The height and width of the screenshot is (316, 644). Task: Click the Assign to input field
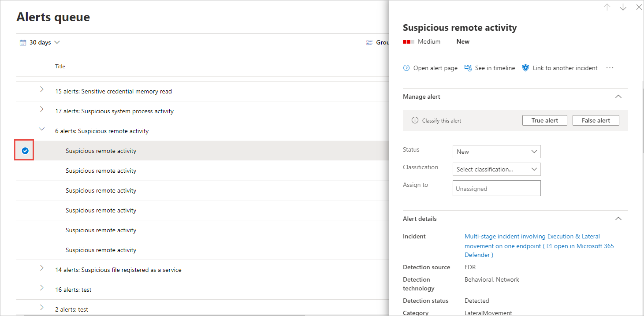click(496, 188)
